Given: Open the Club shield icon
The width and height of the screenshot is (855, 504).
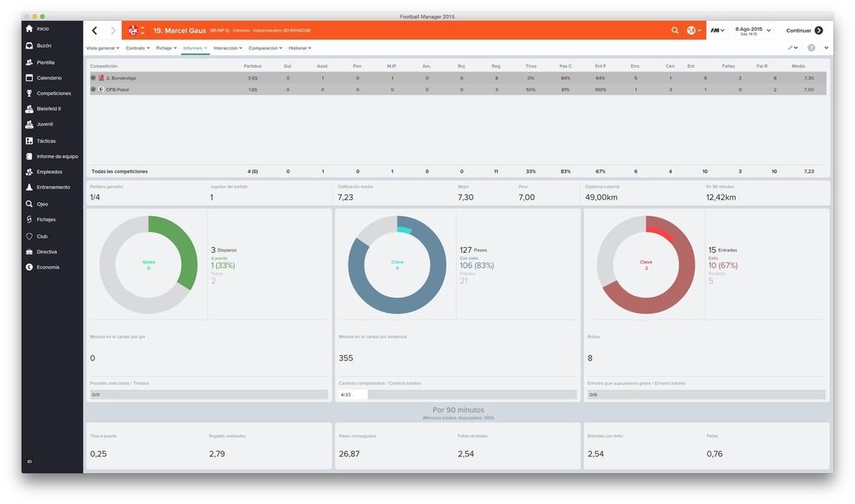Looking at the screenshot, I should [29, 236].
